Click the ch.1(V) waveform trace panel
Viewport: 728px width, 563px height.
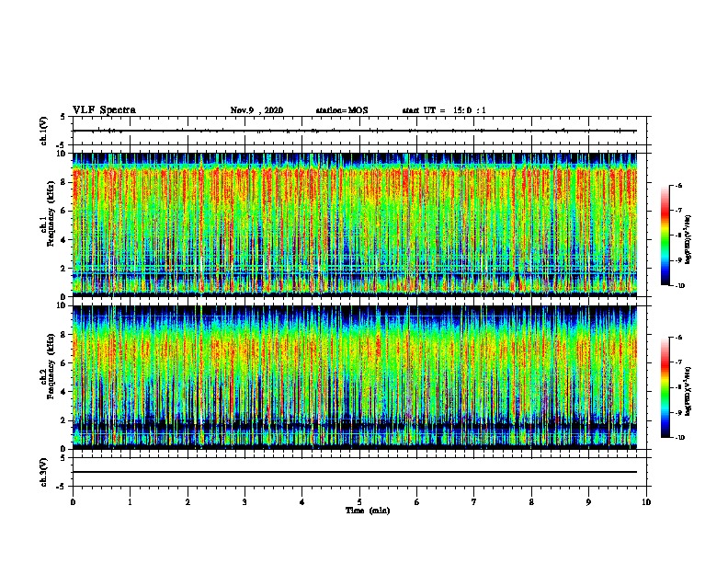pyautogui.click(x=359, y=131)
